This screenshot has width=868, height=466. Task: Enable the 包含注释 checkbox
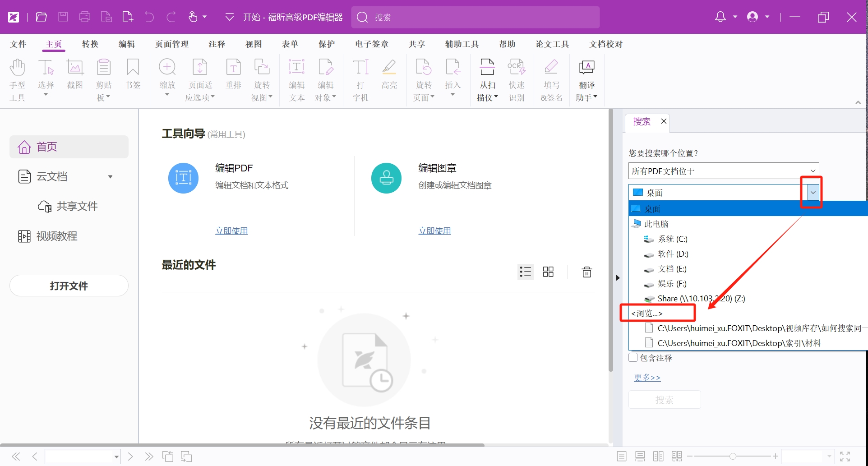633,357
